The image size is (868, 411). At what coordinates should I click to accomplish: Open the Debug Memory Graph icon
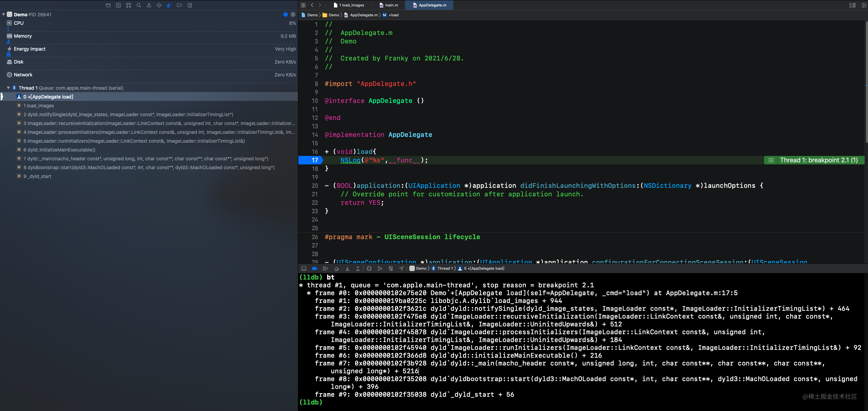point(380,268)
